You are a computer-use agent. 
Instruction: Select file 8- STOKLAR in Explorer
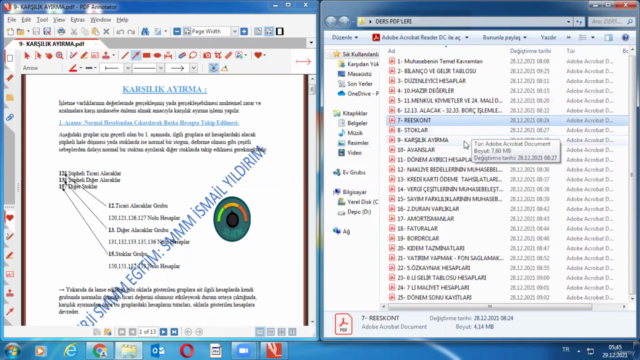pyautogui.click(x=412, y=130)
